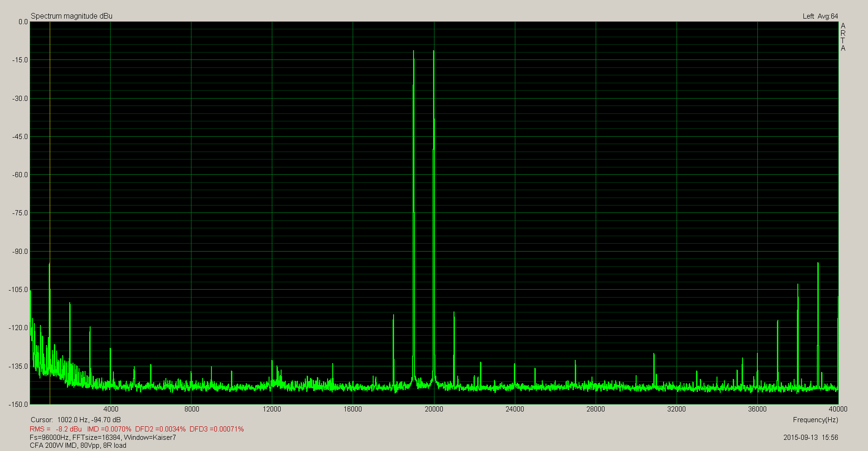Viewport: 868px width, 451px height.
Task: Click the 32000 Hz x-axis label
Action: pos(676,409)
